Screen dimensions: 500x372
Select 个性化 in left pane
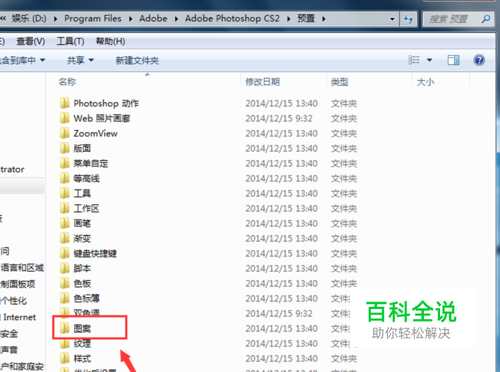tap(14, 300)
